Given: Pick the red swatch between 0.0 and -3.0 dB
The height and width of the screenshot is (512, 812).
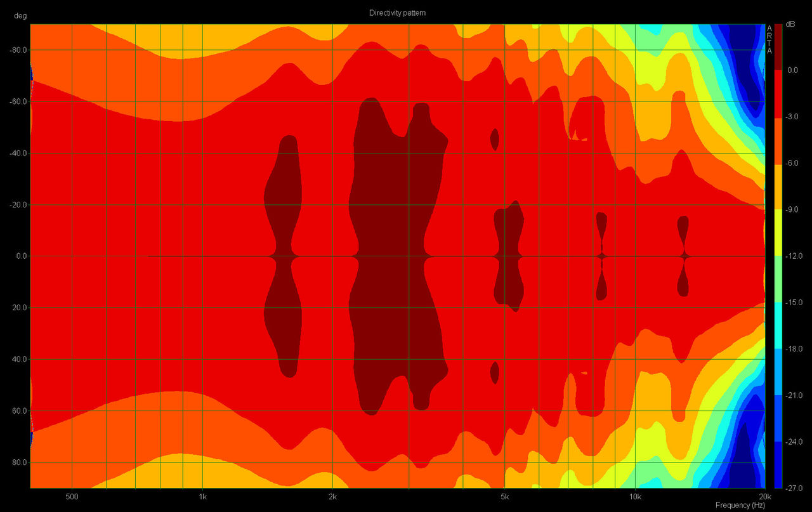Looking at the screenshot, I should (778, 93).
